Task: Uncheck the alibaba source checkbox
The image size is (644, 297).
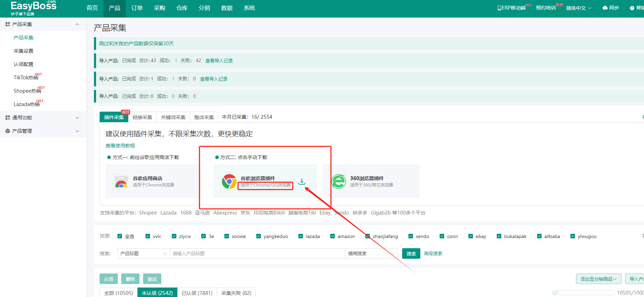Action: [540, 236]
